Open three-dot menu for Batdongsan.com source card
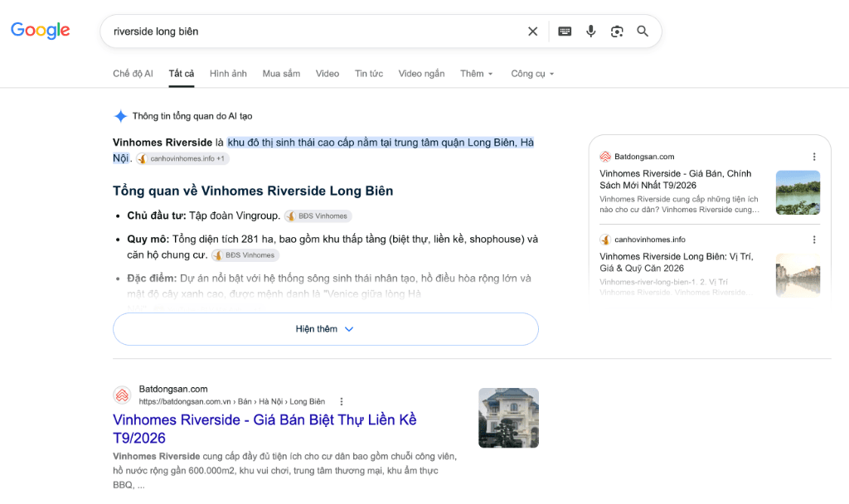The image size is (849, 504). pos(814,157)
